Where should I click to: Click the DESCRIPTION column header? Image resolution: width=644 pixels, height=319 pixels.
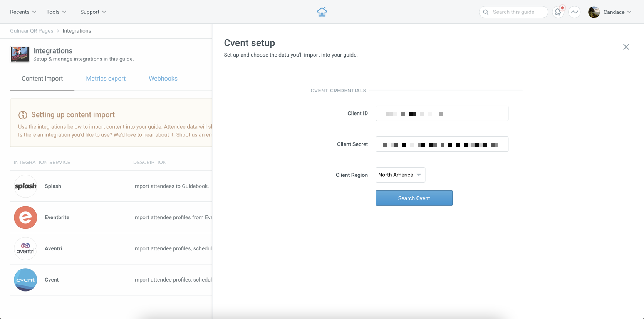150,162
